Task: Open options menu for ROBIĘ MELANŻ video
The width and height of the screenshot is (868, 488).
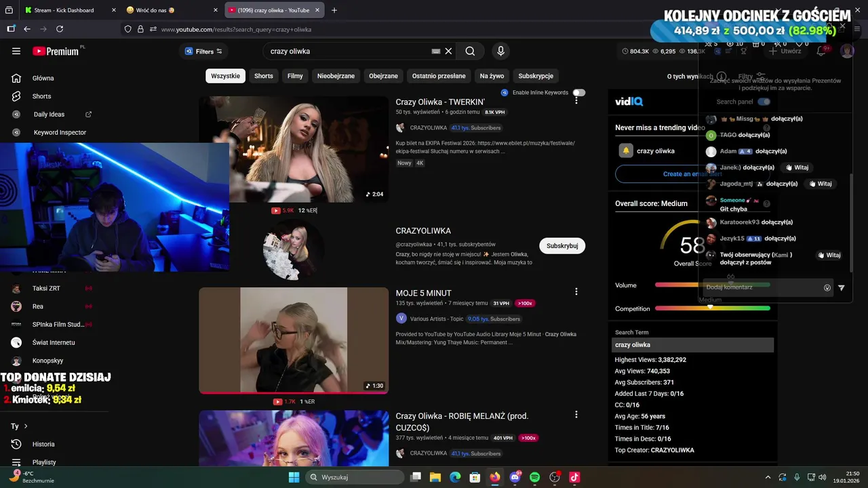Action: (x=576, y=415)
